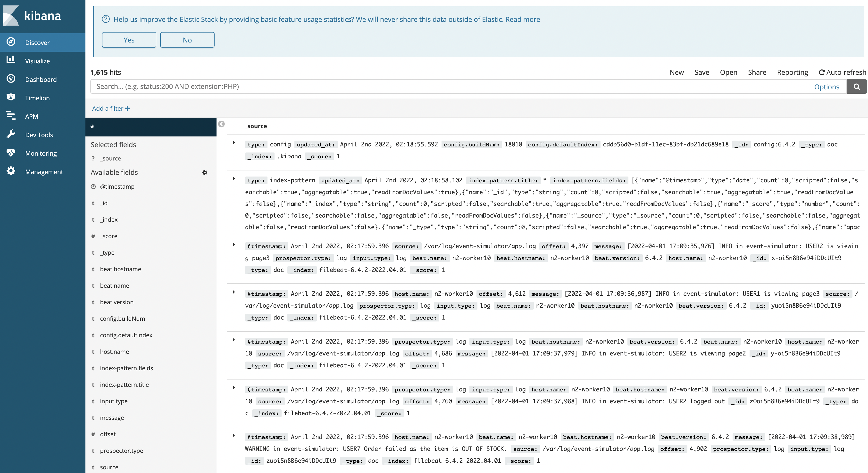This screenshot has height=473, width=868.
Task: Decline usage statistics with No
Action: [187, 40]
